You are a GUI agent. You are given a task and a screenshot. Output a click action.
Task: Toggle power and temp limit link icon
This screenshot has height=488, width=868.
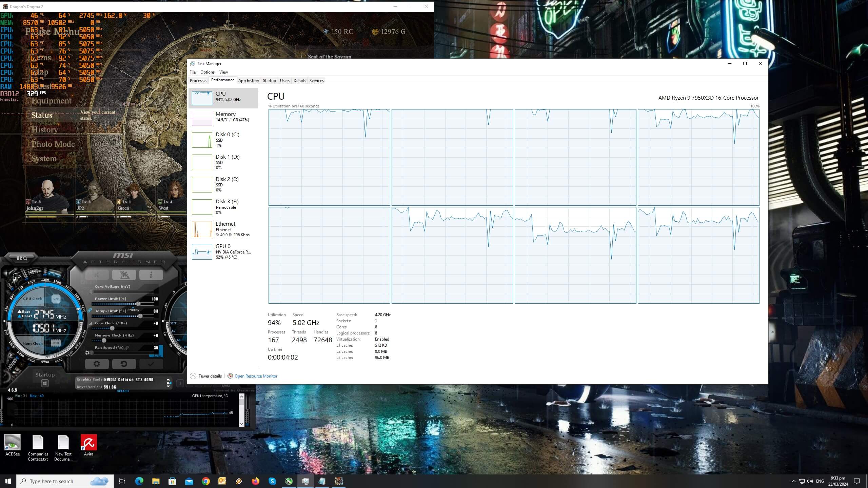[90, 310]
